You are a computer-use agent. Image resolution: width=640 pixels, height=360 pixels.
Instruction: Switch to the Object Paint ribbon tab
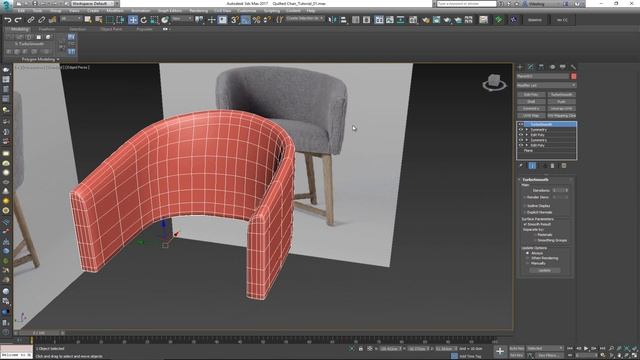(111, 29)
